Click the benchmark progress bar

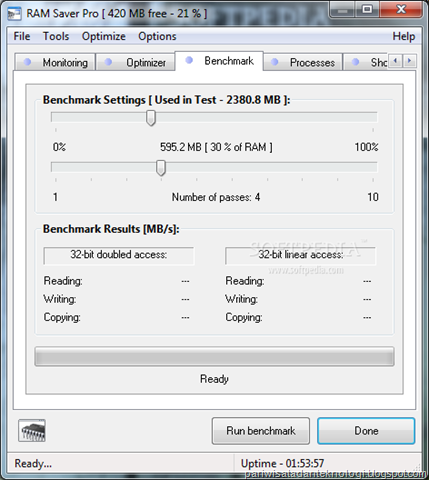(x=214, y=357)
